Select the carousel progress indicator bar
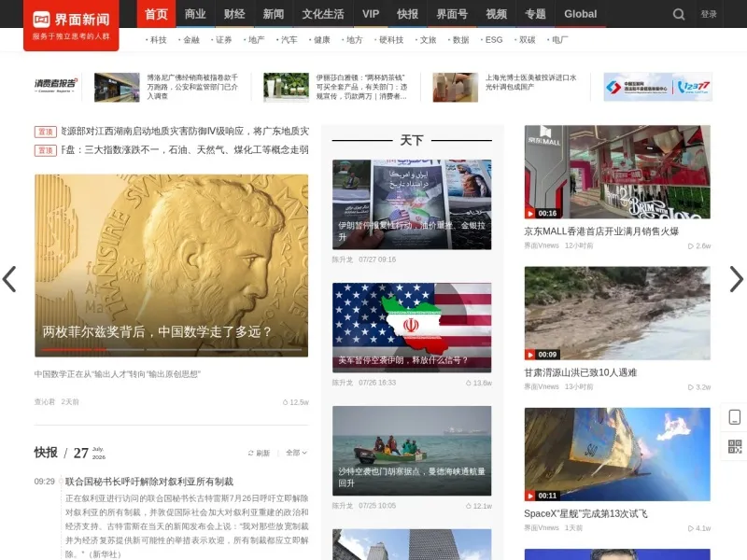Viewport: 747px width, 560px height. [x=171, y=349]
